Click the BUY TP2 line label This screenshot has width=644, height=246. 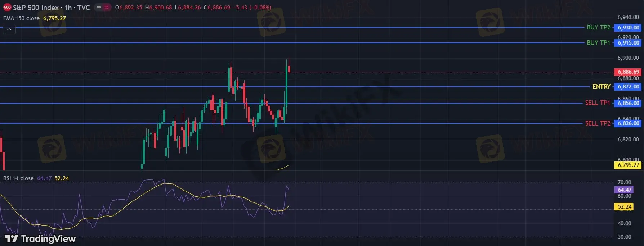(x=599, y=27)
